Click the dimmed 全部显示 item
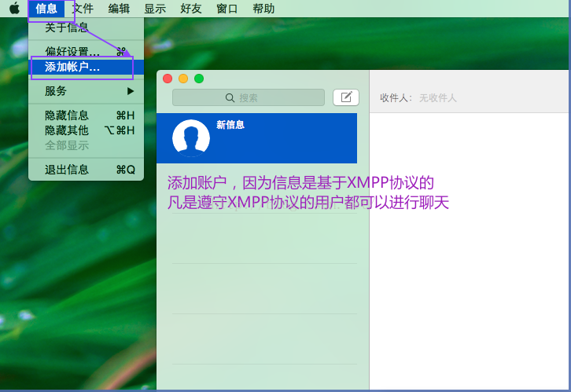 [87, 145]
